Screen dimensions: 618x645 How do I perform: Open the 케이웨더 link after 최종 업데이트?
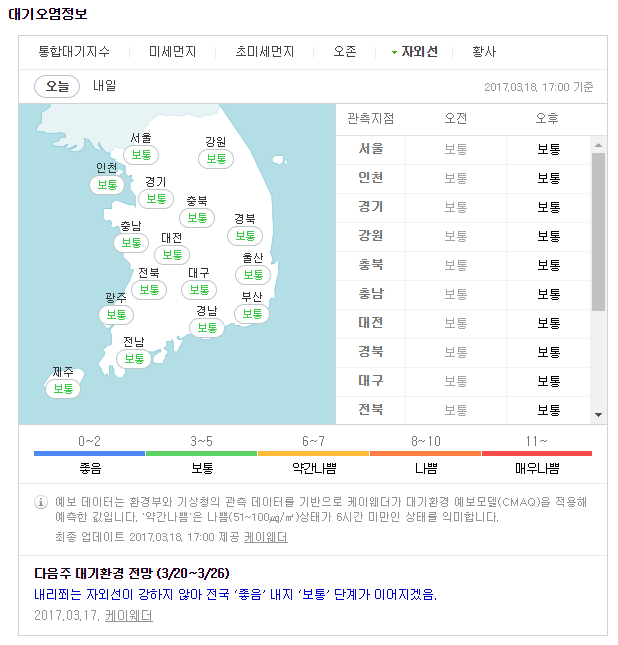(266, 537)
